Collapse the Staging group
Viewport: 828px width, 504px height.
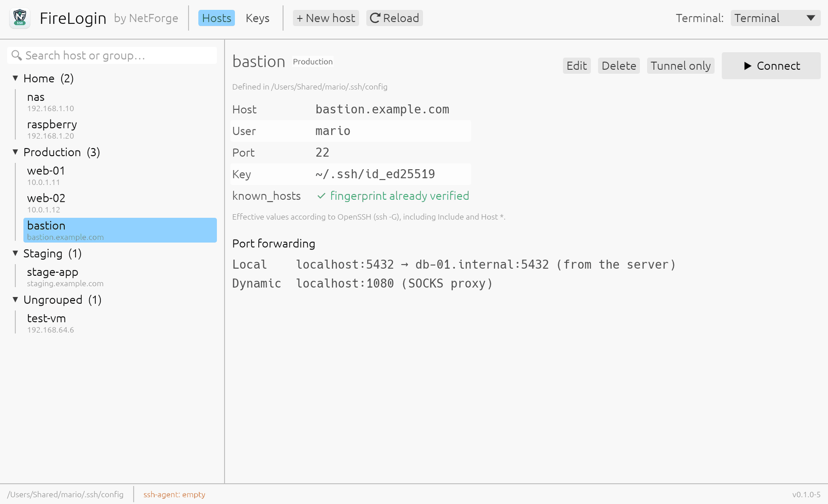(x=16, y=254)
